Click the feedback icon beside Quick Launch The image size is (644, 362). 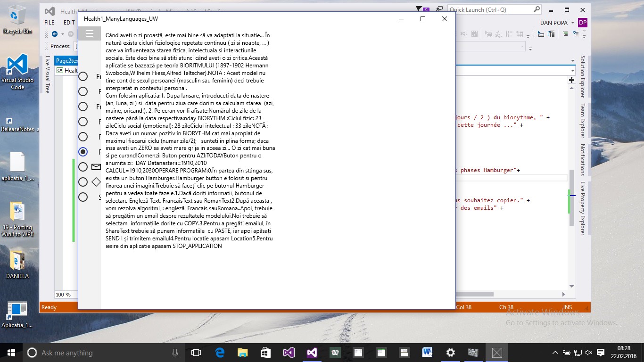(439, 9)
